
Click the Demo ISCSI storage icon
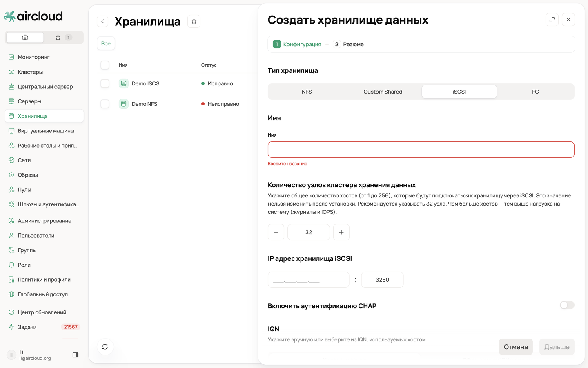click(124, 83)
